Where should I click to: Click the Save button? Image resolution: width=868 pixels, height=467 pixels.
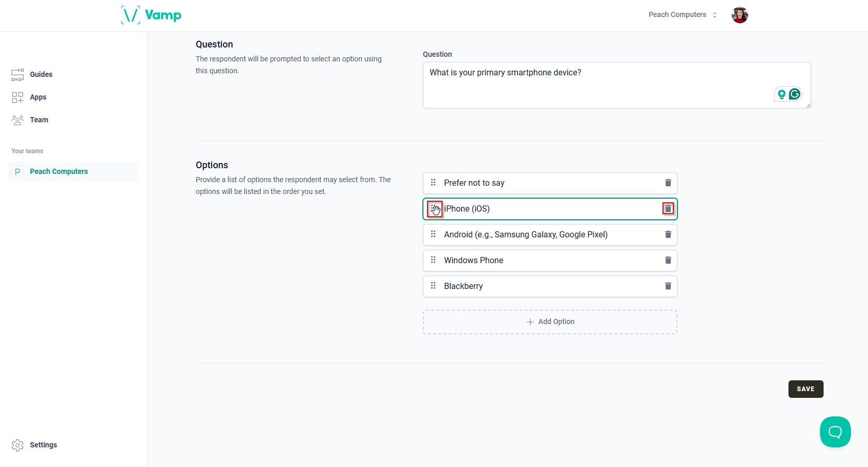point(806,389)
